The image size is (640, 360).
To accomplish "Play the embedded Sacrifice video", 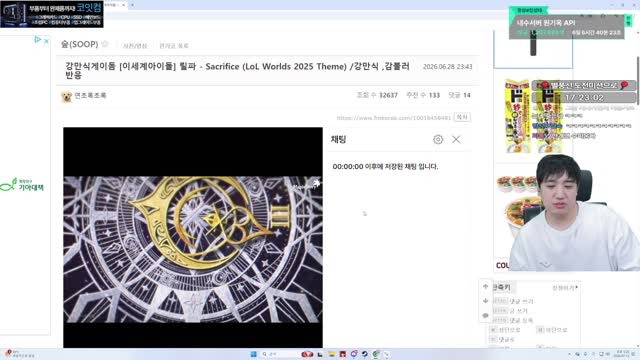I will [193, 238].
